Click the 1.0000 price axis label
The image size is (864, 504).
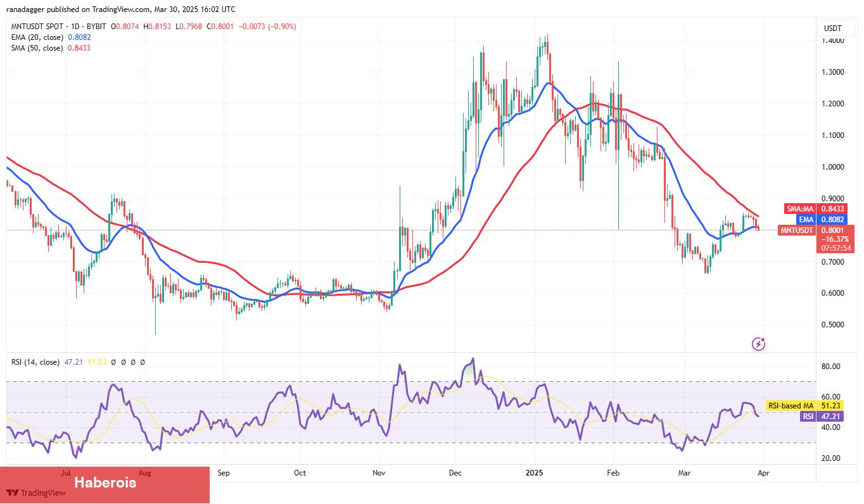click(x=834, y=167)
